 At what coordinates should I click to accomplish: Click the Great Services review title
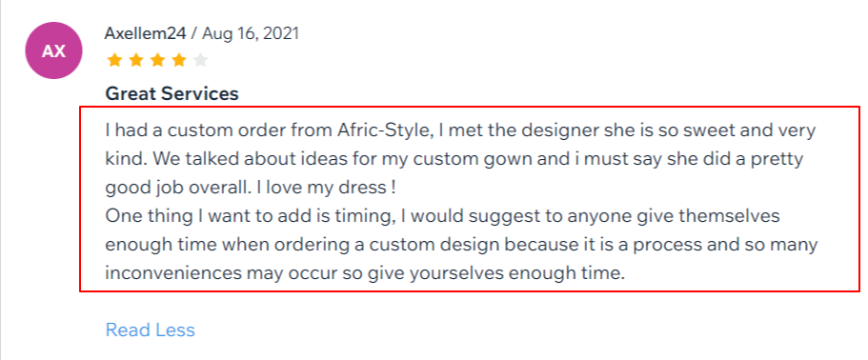point(172,93)
